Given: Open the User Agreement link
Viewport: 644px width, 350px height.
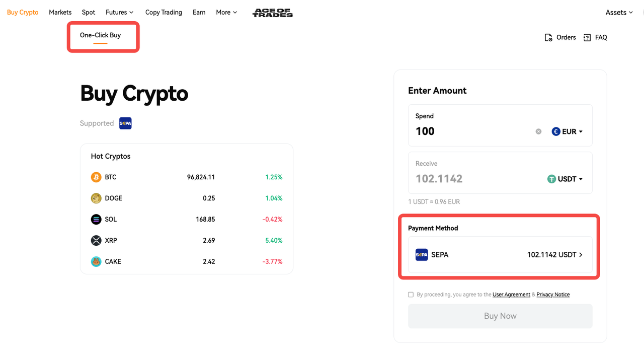Looking at the screenshot, I should tap(511, 295).
